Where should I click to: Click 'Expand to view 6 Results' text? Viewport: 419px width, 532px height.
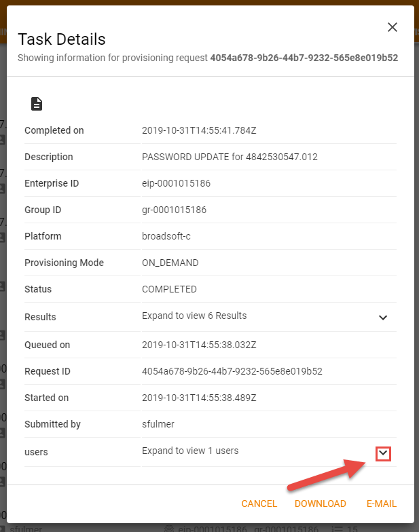tap(194, 316)
